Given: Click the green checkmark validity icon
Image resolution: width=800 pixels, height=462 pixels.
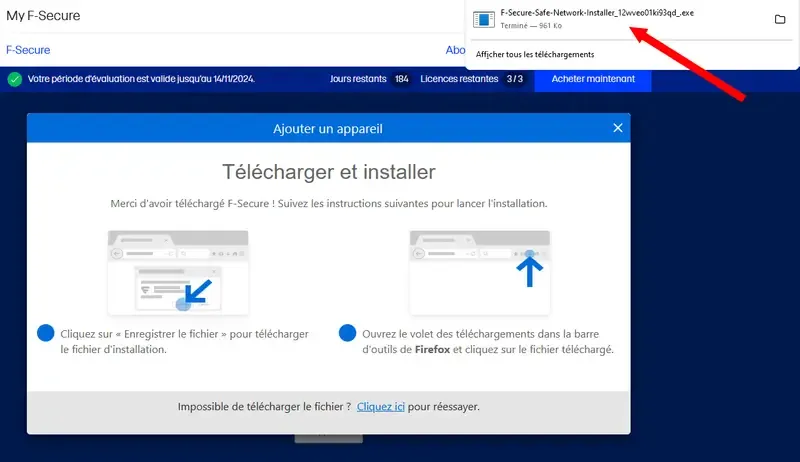Looking at the screenshot, I should click(15, 79).
